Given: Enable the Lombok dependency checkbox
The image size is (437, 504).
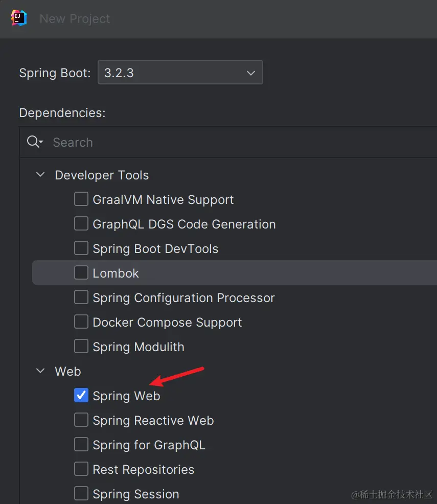Looking at the screenshot, I should [x=81, y=272].
